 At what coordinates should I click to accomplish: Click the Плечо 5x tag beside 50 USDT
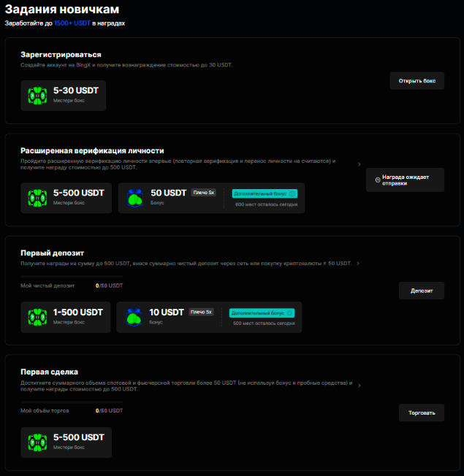204,193
